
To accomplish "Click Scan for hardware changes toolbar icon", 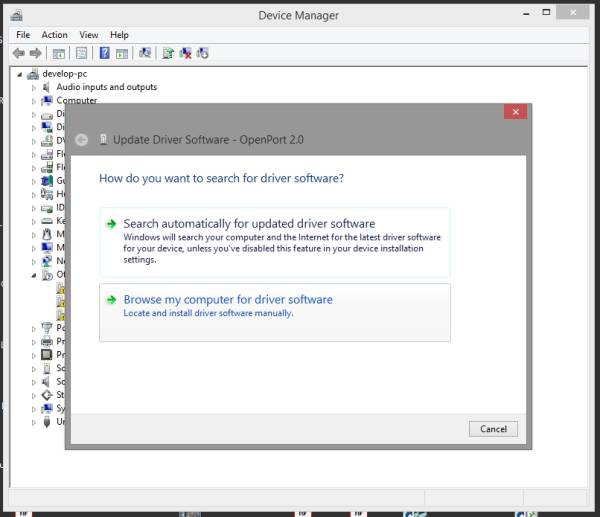I will (145, 53).
